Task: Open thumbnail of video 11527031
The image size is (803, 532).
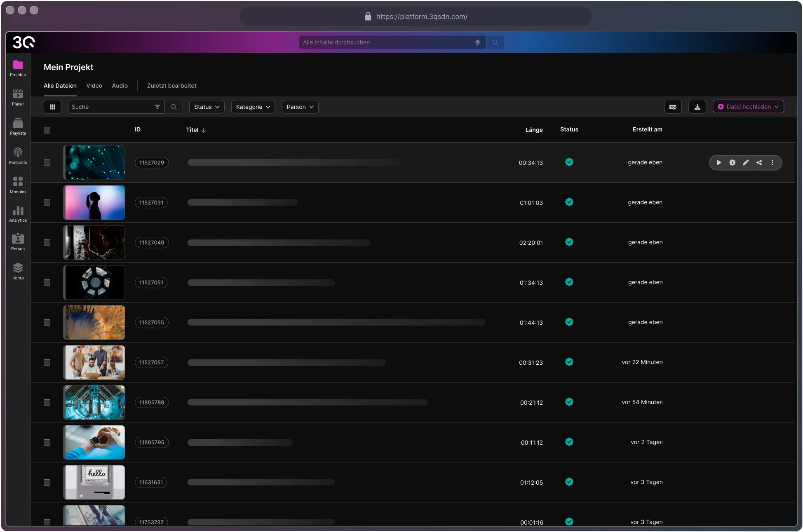Action: tap(94, 202)
